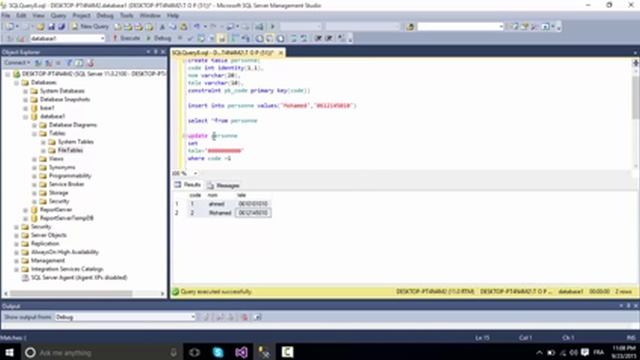Open the File menu
Screen dimensions: 640x360
pos(6,16)
